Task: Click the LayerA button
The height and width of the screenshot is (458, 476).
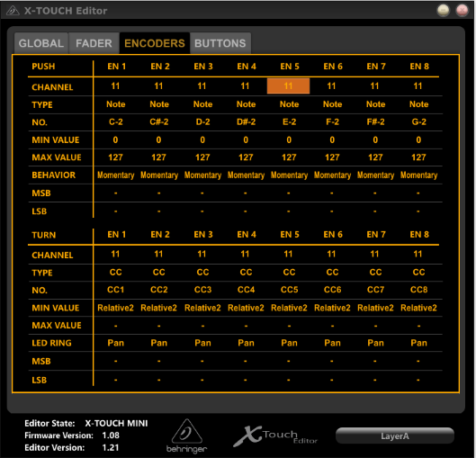Action: [395, 436]
